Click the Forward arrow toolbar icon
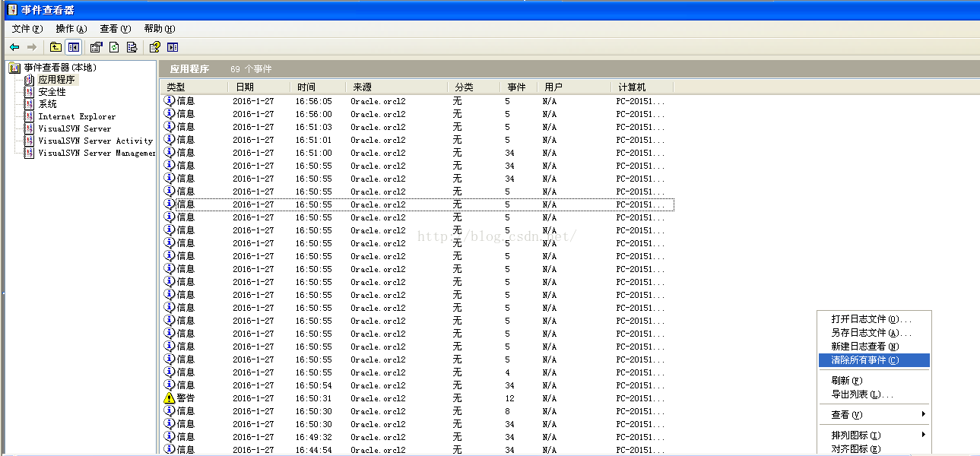980x456 pixels. 31,47
